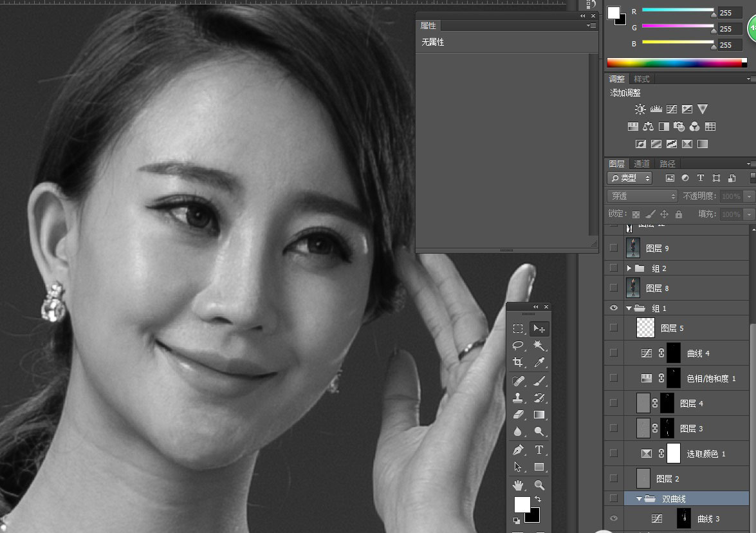Select the Type tool in toolbox
The width and height of the screenshot is (756, 533).
click(x=539, y=450)
